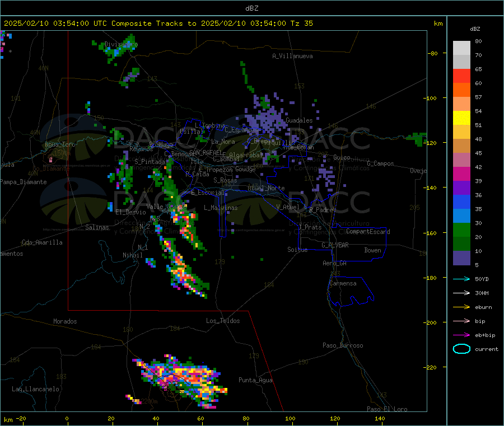Click the 'Aero_GA' map label

[334, 263]
